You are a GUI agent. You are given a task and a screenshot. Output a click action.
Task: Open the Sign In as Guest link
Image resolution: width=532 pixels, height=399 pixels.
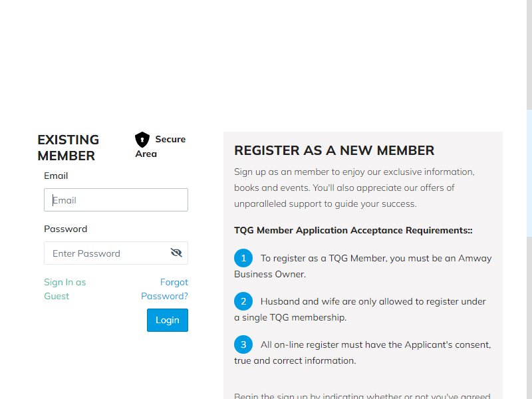coord(65,289)
